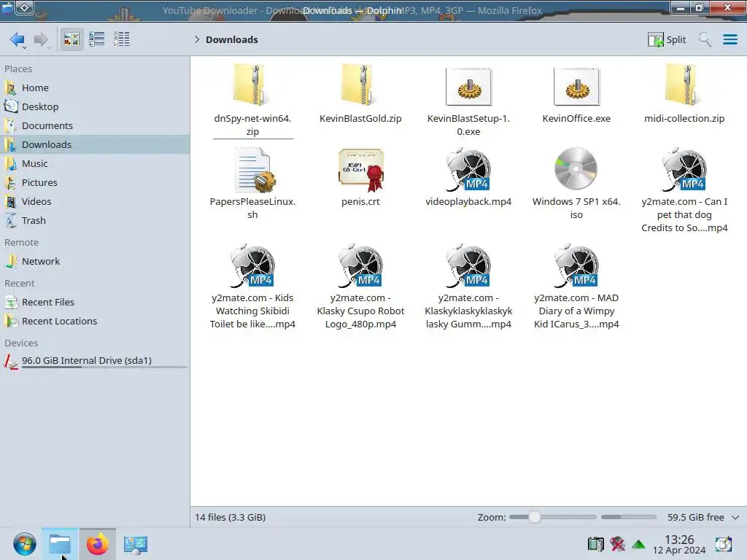Switch to Icons view mode

click(71, 39)
